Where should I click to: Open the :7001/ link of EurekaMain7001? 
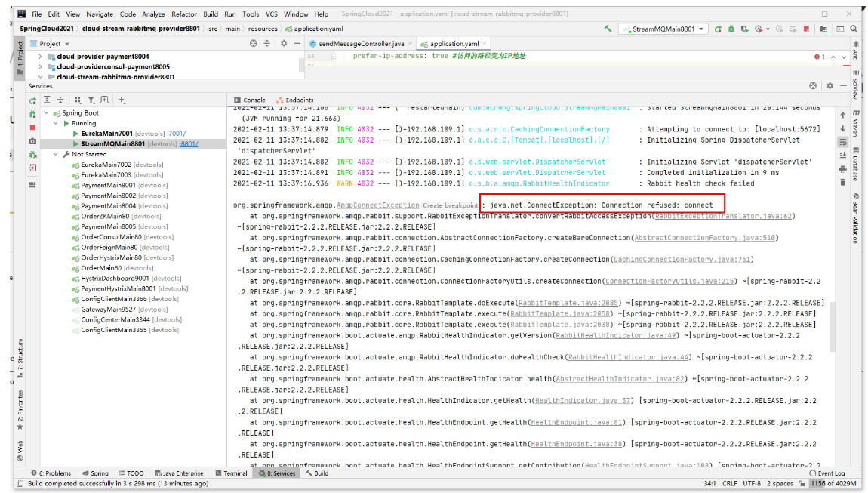[177, 134]
